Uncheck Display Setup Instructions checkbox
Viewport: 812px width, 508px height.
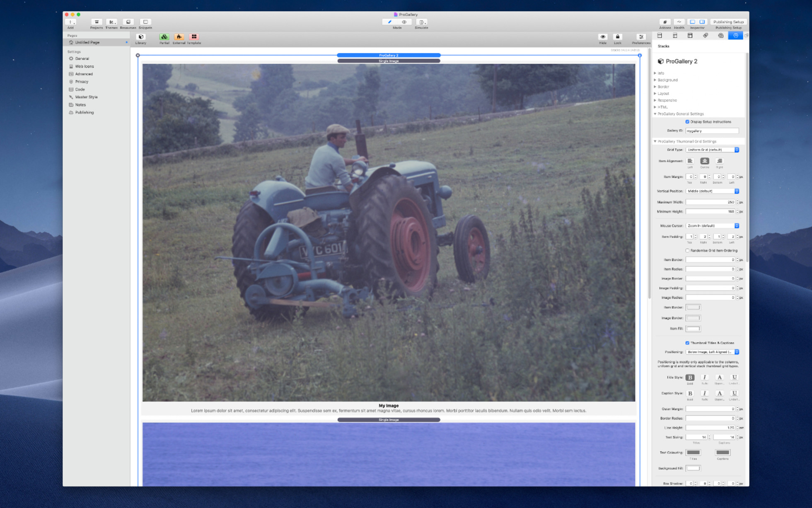(x=687, y=122)
